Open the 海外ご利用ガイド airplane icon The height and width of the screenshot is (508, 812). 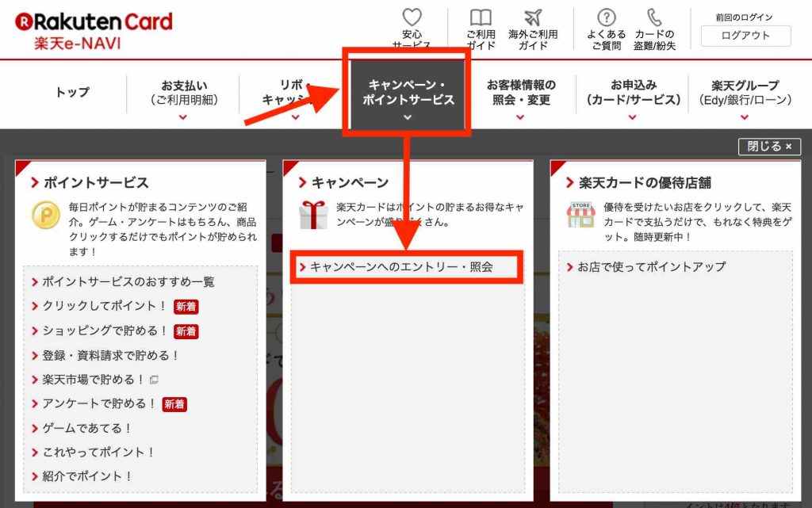(533, 17)
